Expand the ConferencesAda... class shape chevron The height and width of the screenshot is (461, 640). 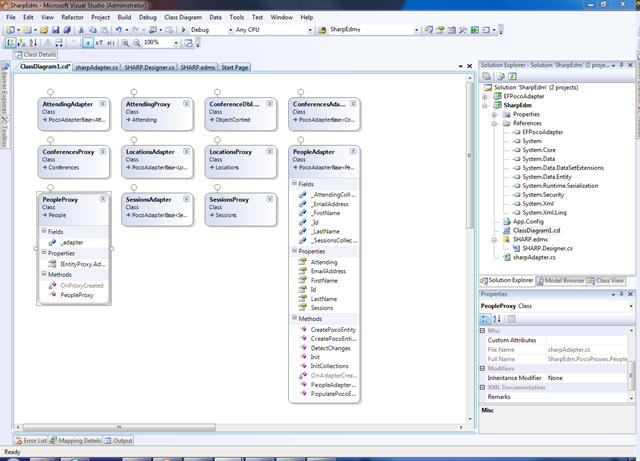(353, 104)
